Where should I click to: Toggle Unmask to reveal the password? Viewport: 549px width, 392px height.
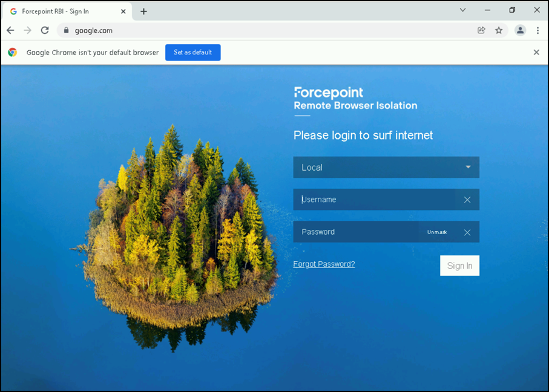[x=436, y=232]
